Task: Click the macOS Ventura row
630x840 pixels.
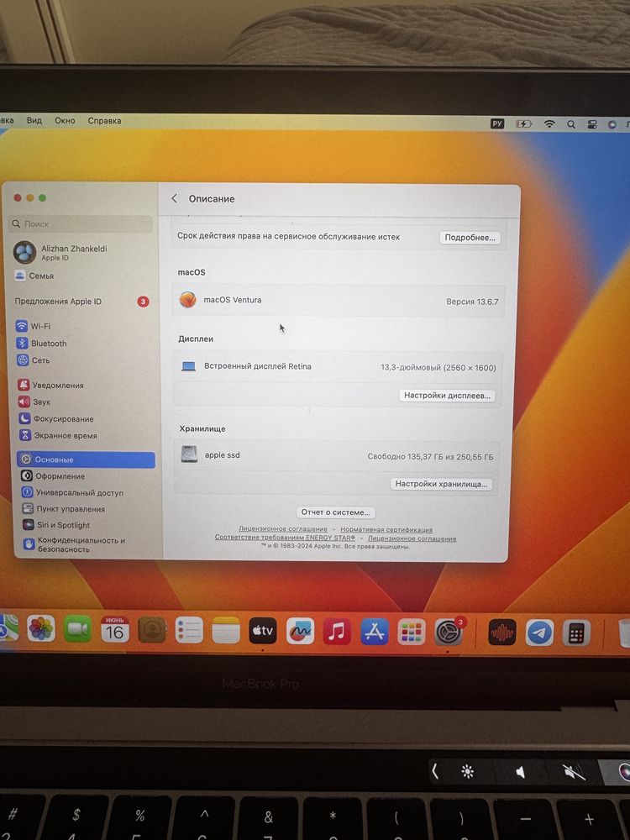Action: tap(338, 301)
